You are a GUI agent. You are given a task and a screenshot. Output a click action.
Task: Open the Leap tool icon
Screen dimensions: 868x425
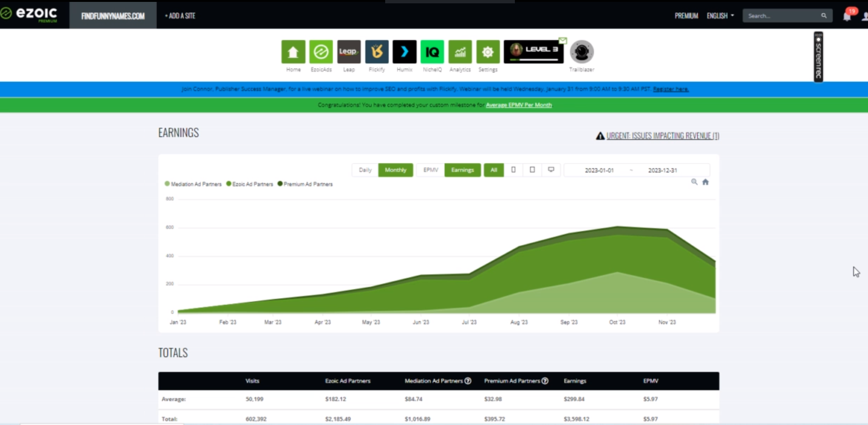pyautogui.click(x=349, y=52)
